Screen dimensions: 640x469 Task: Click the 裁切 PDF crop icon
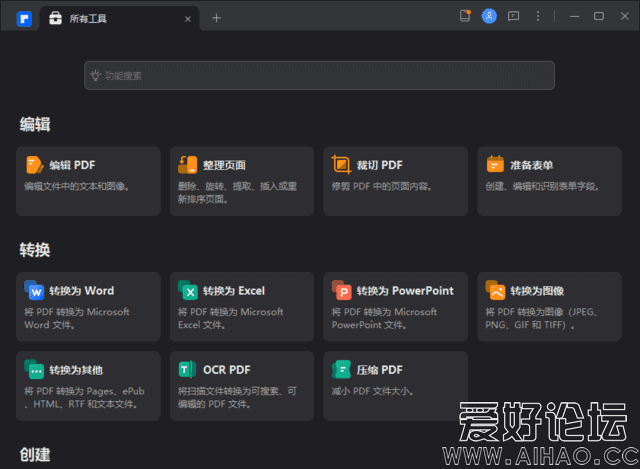click(341, 165)
